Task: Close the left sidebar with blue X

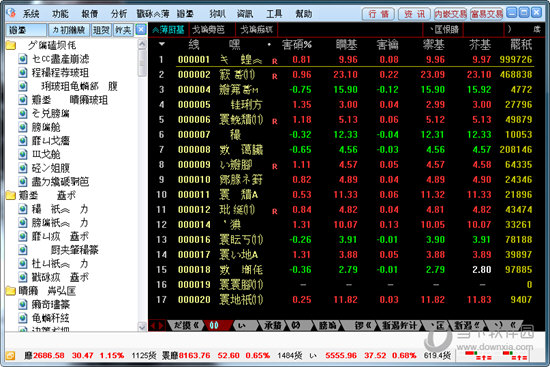Action: coord(141,29)
